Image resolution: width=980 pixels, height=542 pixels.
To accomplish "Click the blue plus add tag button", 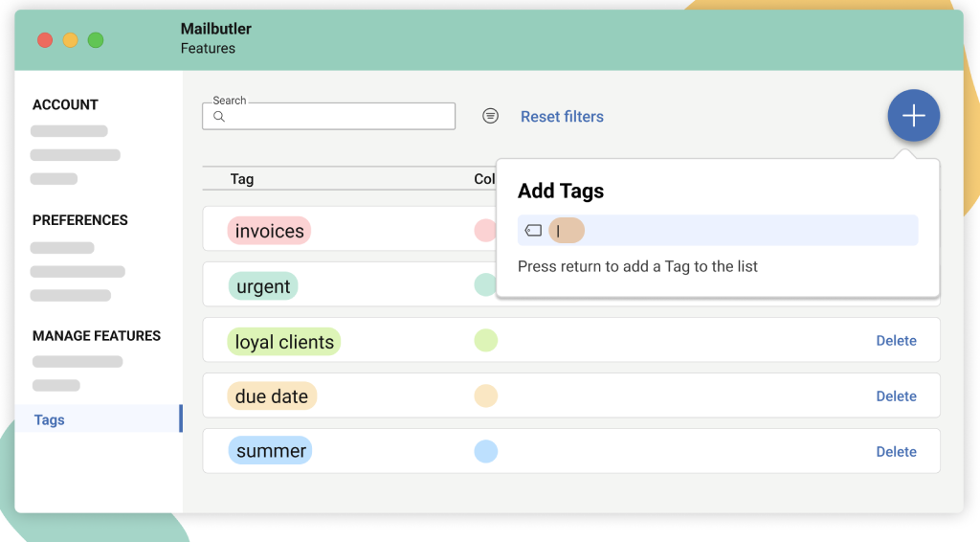I will (913, 116).
